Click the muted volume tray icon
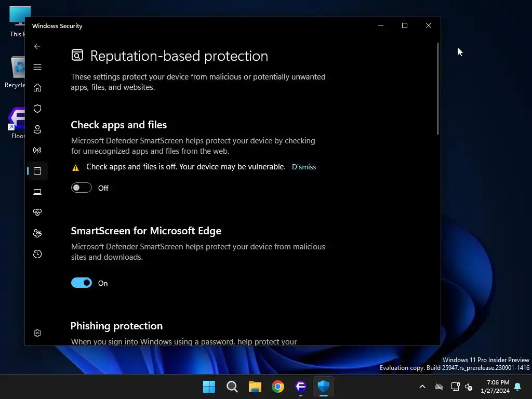This screenshot has height=399, width=532. point(469,387)
